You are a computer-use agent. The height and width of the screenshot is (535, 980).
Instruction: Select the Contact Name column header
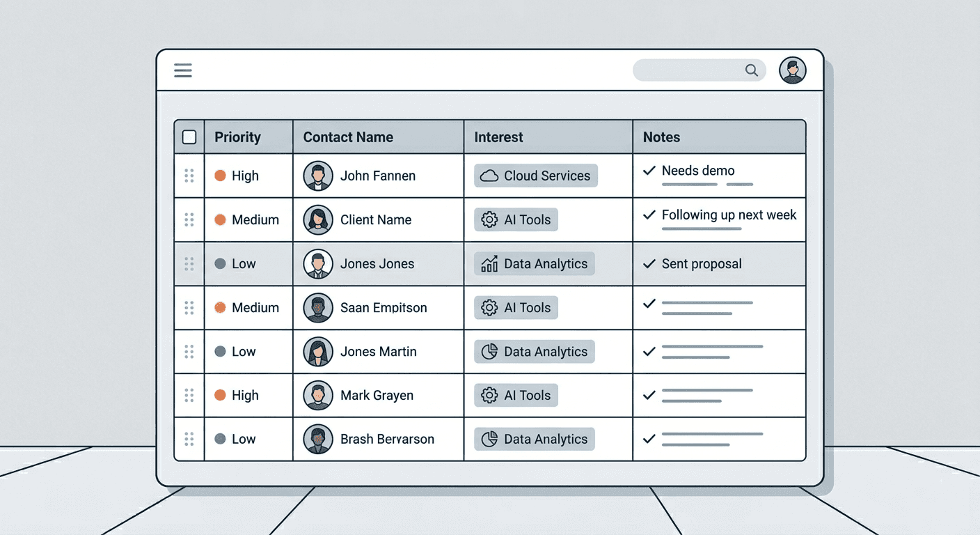(348, 137)
